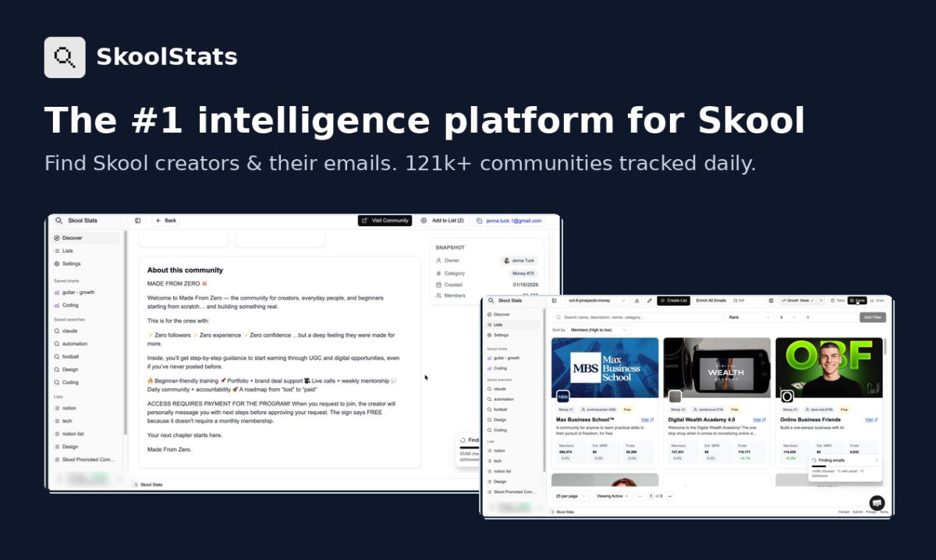Open the claude saved search in the Back-button window

pyautogui.click(x=86, y=331)
